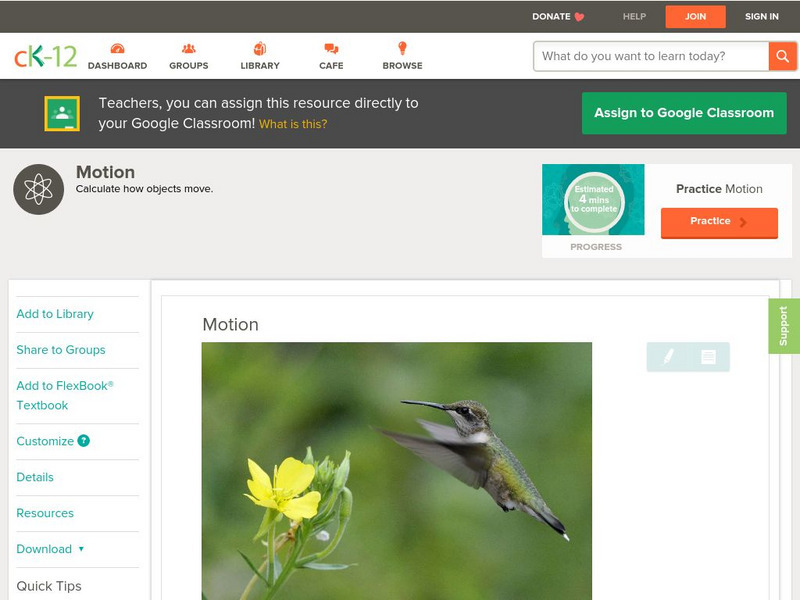
Task: Open the Browse lightbulb icon
Action: coord(403,48)
